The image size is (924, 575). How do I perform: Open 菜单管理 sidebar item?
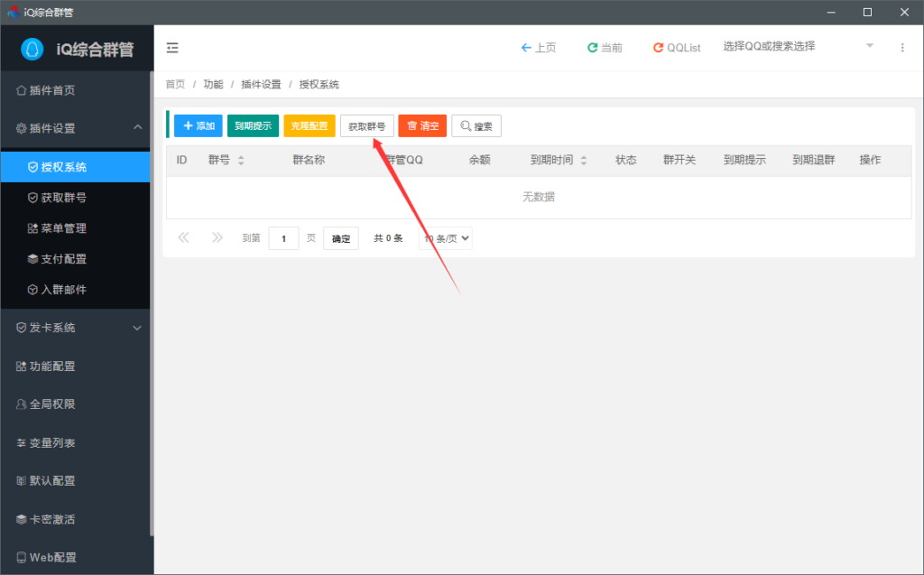tap(76, 228)
